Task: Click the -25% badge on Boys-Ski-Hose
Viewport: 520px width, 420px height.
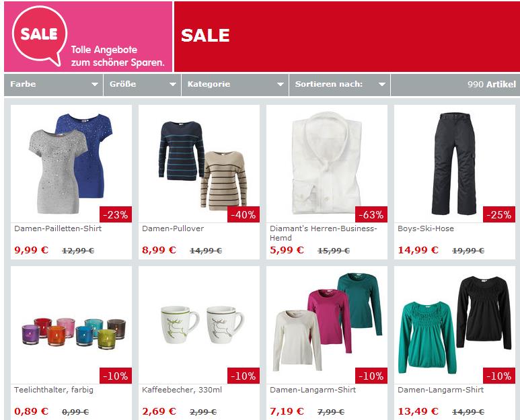Action: click(x=499, y=214)
